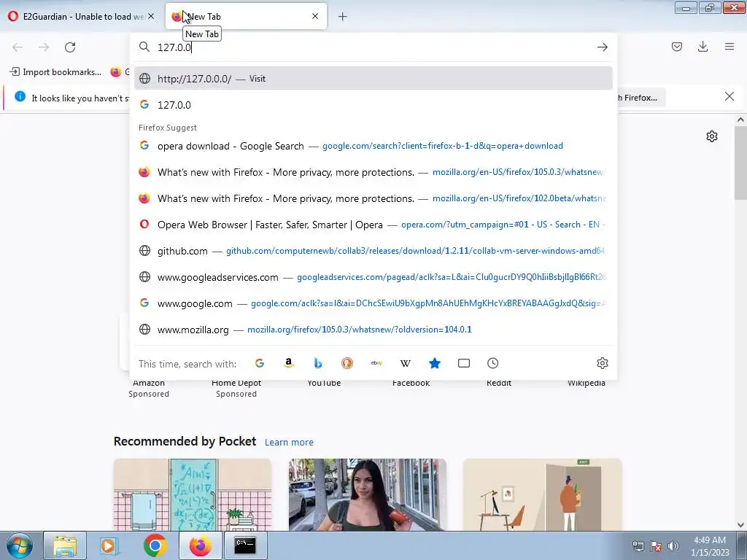Search Google for 127.0.0.0 suggestion
The image size is (747, 560).
tap(373, 105)
